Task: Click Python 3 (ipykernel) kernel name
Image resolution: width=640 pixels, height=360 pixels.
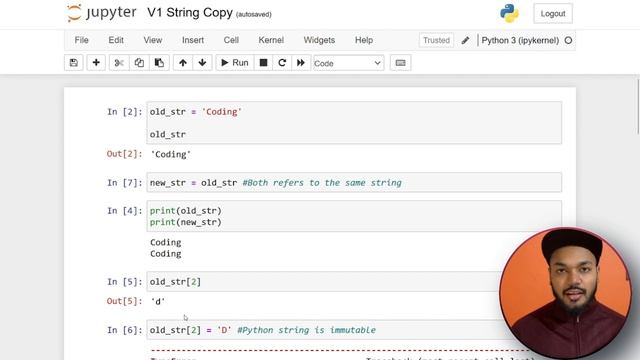Action: click(x=520, y=40)
